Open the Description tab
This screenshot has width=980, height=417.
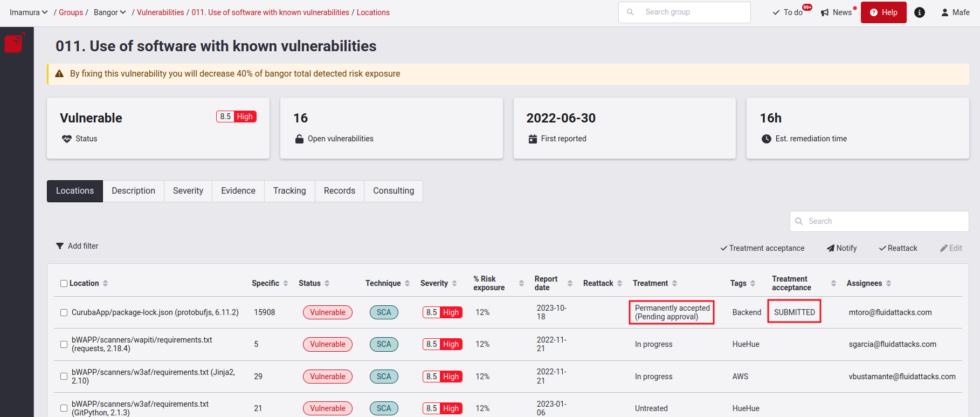(x=134, y=191)
